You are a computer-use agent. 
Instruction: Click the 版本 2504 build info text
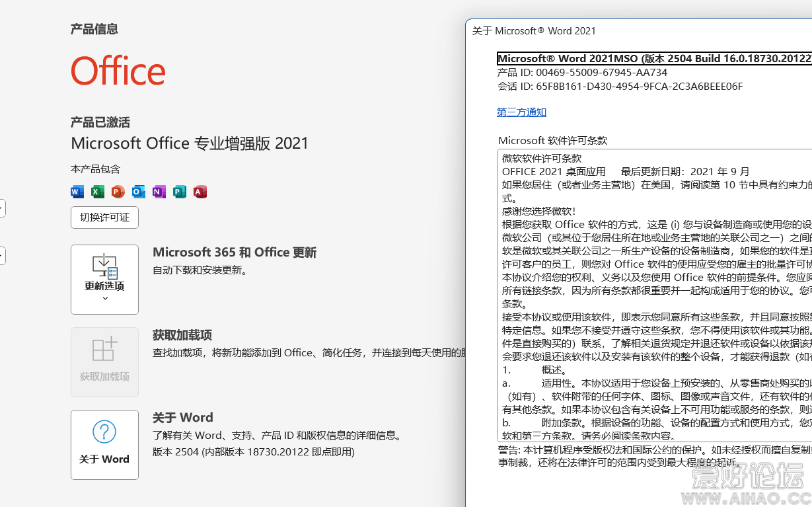click(254, 452)
